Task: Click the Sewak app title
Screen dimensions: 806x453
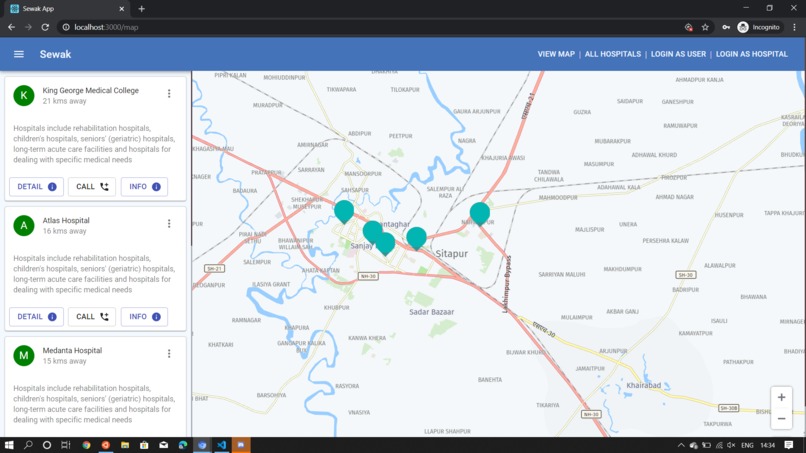Action: click(x=56, y=54)
